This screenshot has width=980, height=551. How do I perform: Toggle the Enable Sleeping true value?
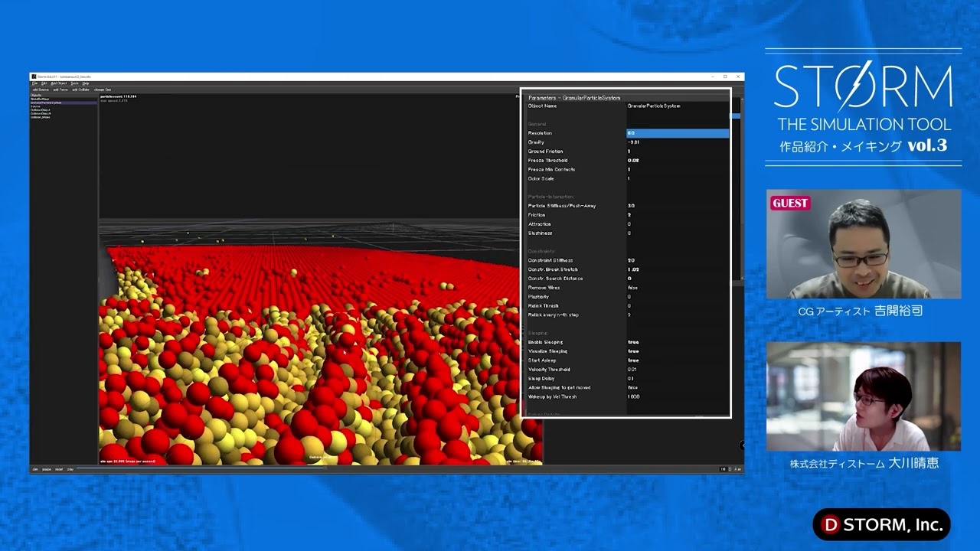click(677, 342)
